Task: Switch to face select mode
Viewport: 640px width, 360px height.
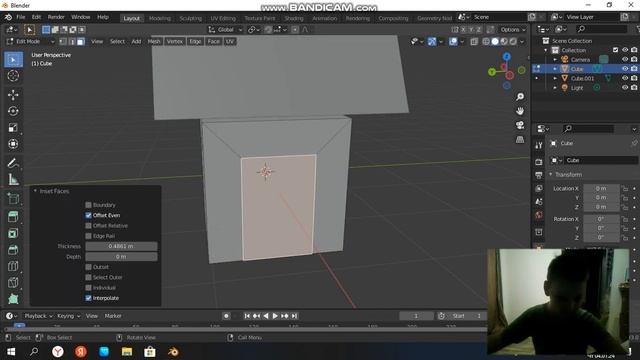Action: click(x=81, y=41)
